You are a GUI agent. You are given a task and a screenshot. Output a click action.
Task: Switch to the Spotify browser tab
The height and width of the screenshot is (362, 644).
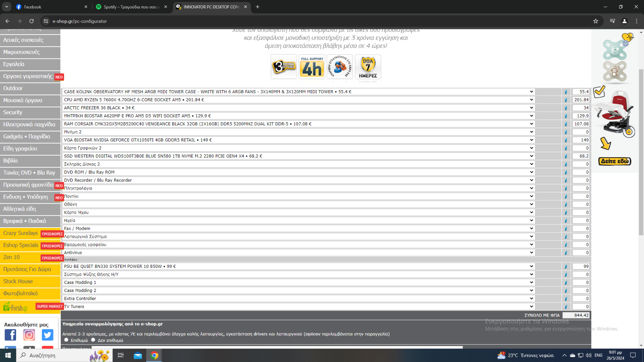131,7
